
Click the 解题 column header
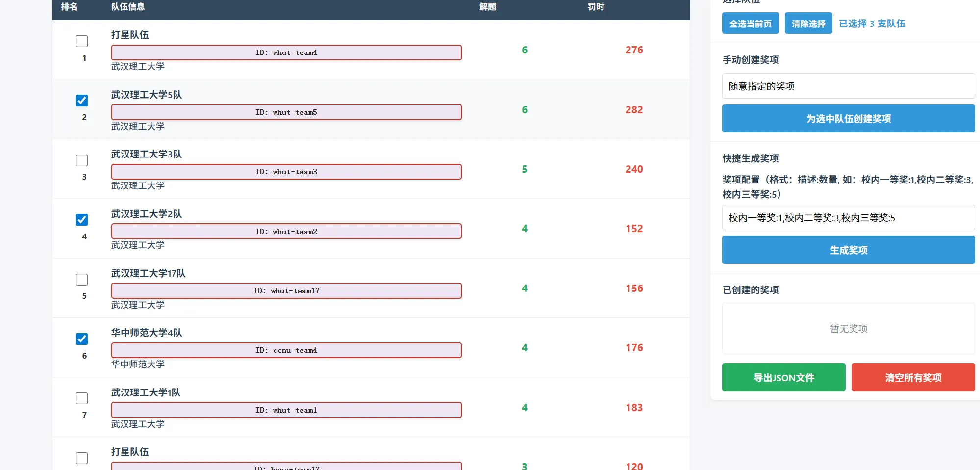click(487, 7)
